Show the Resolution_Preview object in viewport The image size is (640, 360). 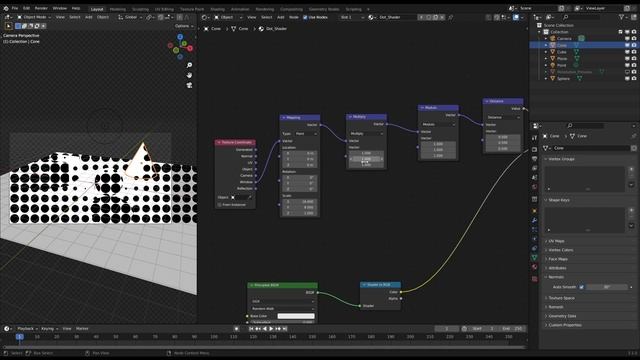pos(627,72)
